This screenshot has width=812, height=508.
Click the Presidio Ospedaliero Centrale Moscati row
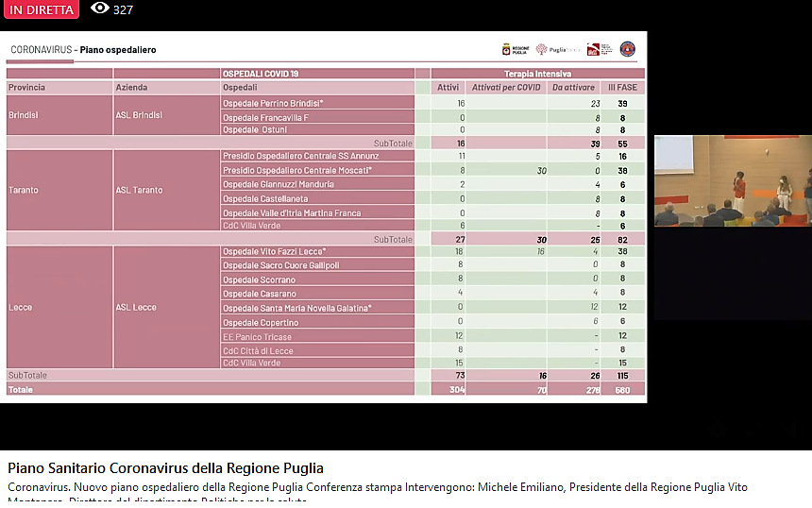point(296,170)
